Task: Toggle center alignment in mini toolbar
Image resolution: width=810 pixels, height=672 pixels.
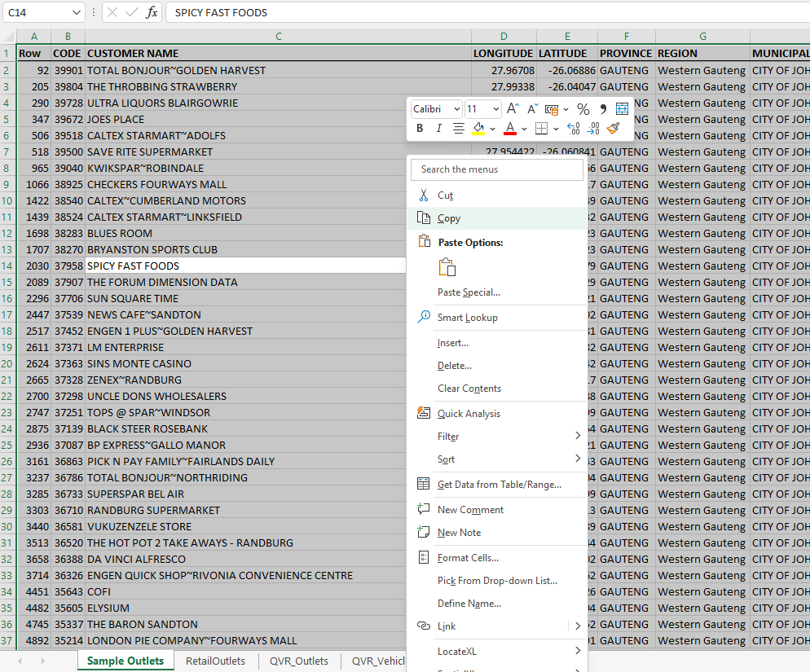Action: 459,129
